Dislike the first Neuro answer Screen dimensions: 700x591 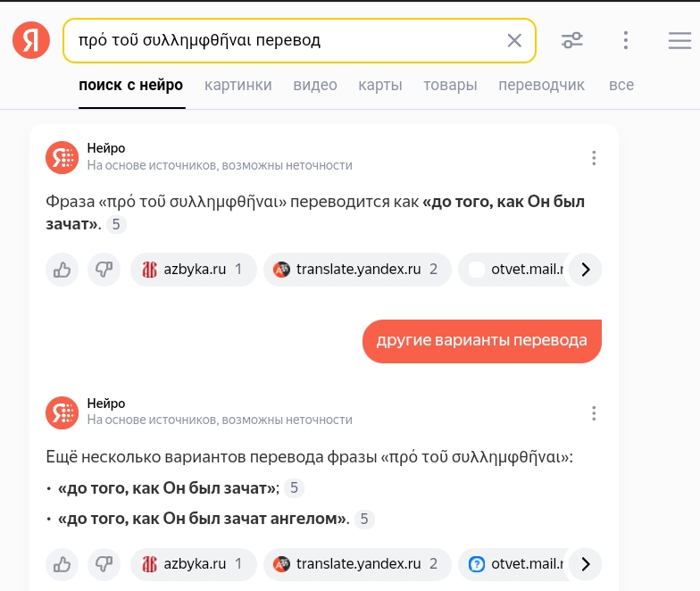tap(104, 270)
